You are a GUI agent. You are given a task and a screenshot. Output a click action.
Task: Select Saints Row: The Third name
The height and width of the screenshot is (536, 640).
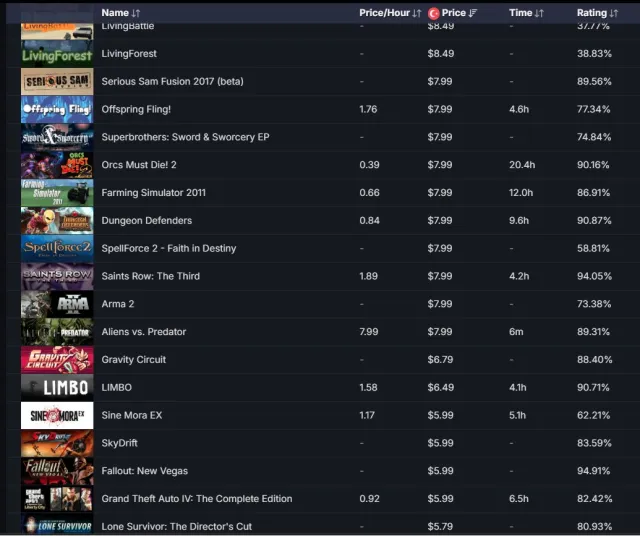(x=151, y=276)
